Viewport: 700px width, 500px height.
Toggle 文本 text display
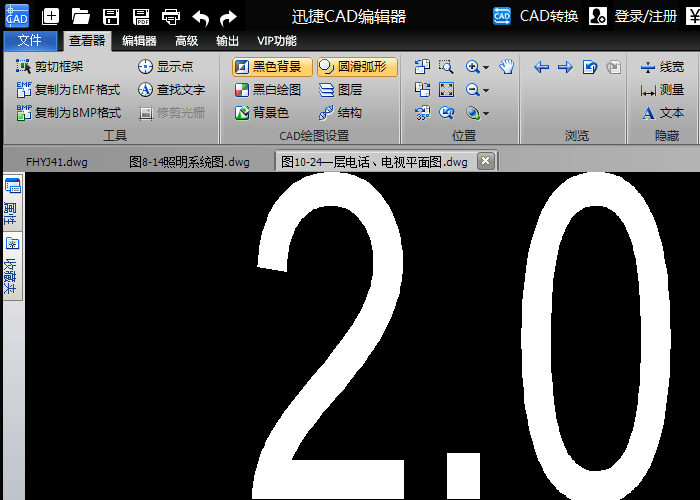point(662,113)
